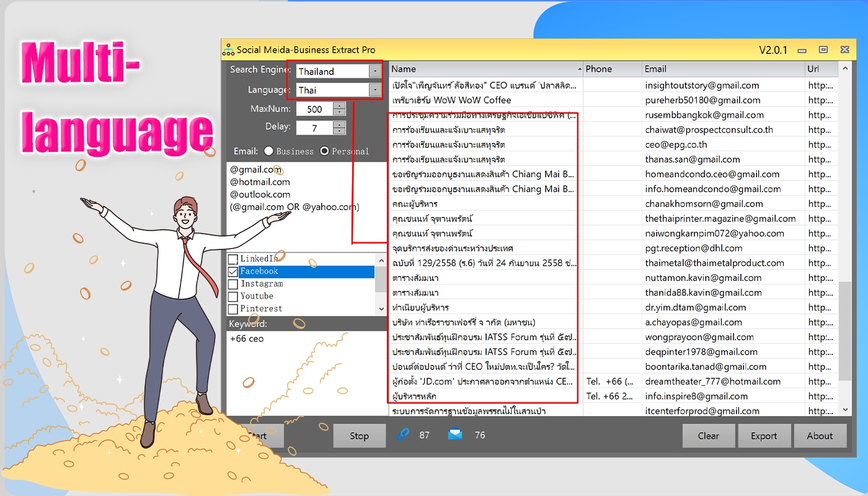Select email info.inspire8@gmail.com cell
This screenshot has height=496, width=868.
(723, 397)
